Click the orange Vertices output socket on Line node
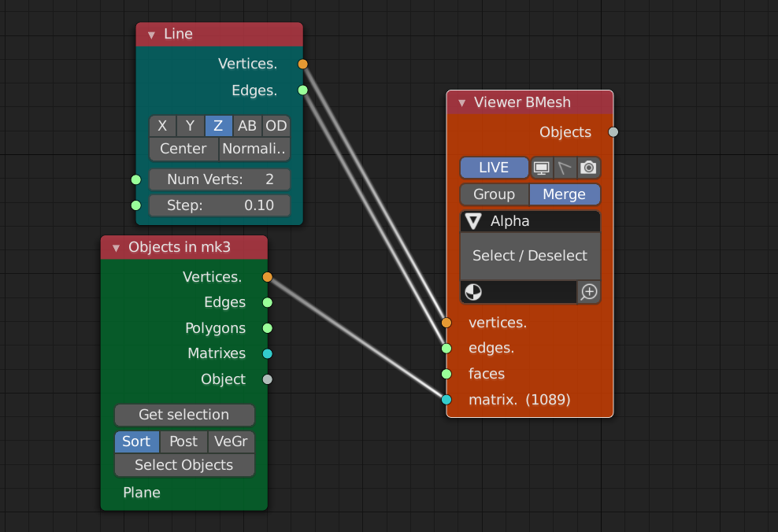This screenshot has width=778, height=532. tap(302, 64)
